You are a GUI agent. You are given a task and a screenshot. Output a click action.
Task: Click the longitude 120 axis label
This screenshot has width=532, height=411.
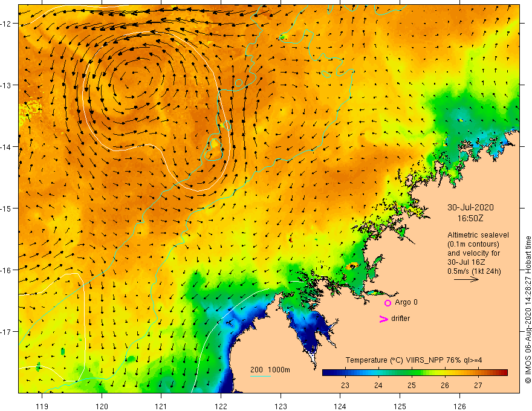[102, 406]
